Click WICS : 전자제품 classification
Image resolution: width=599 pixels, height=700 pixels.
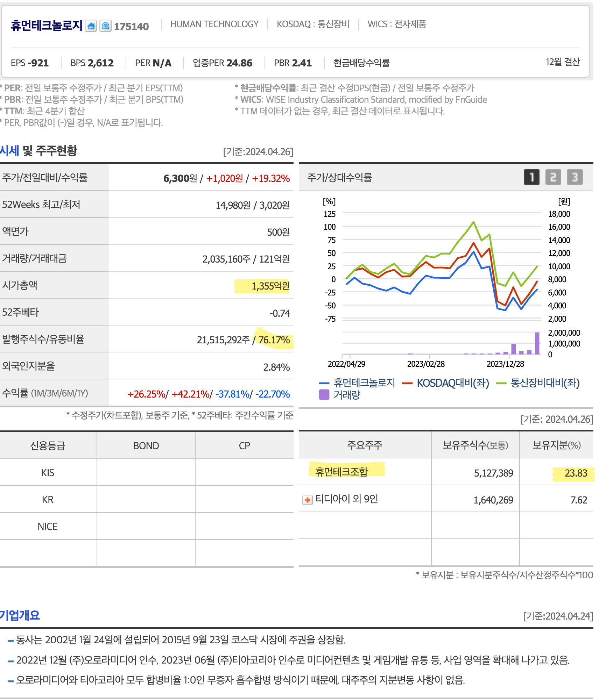[x=397, y=24]
